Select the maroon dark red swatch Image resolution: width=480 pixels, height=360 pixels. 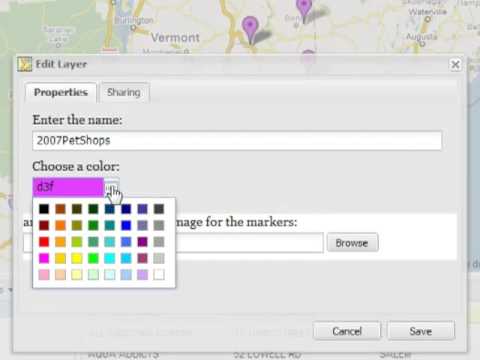[x=44, y=225]
